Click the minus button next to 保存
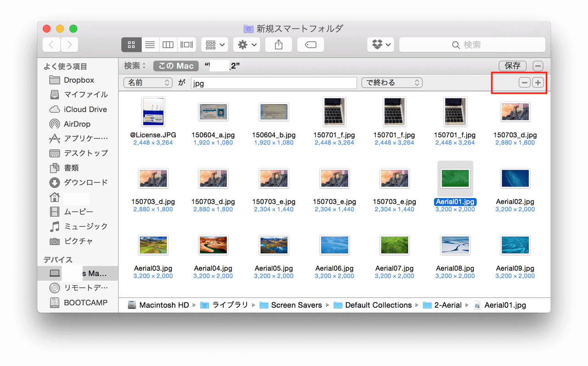 coord(538,66)
